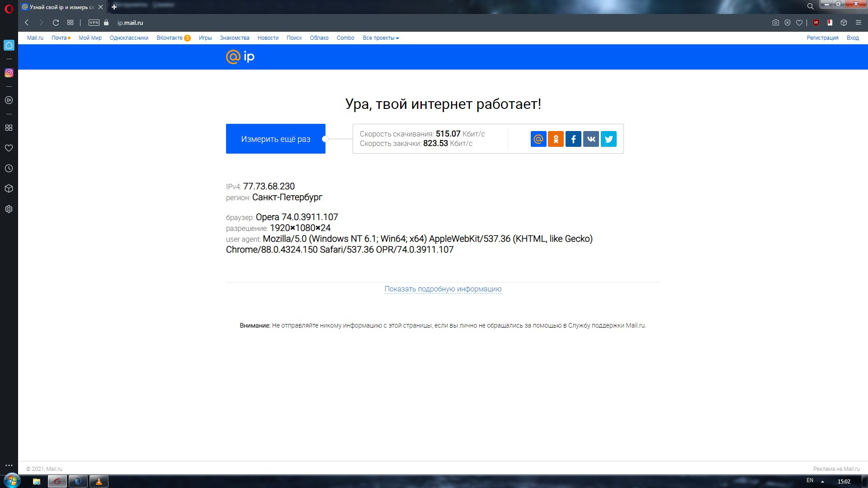Click region text Санкт-Петербург
The image size is (868, 488).
tap(288, 197)
